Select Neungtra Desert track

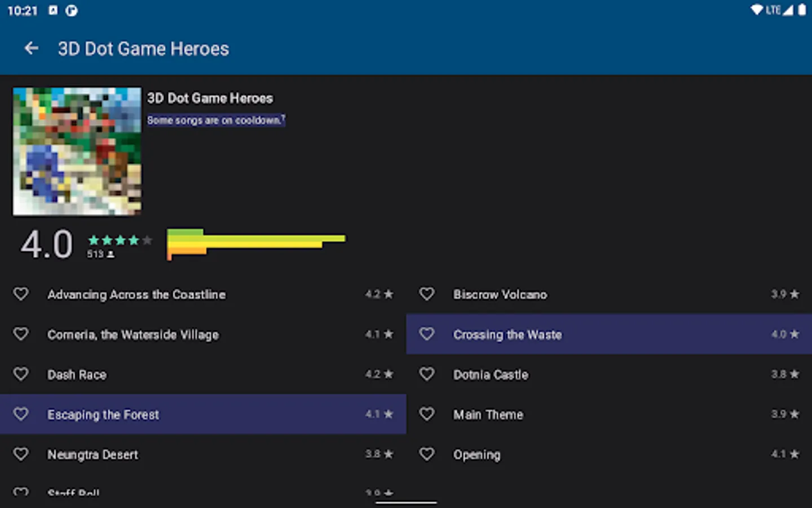click(x=203, y=454)
